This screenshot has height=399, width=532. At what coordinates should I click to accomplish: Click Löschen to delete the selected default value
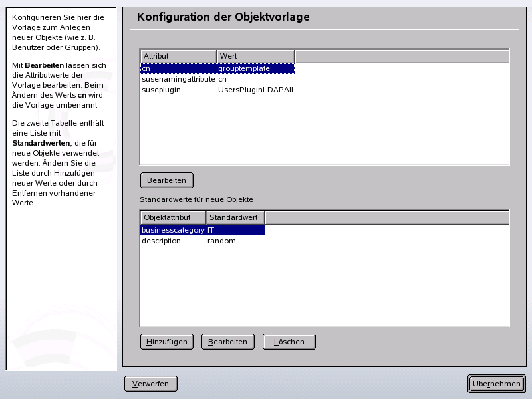pyautogui.click(x=289, y=341)
